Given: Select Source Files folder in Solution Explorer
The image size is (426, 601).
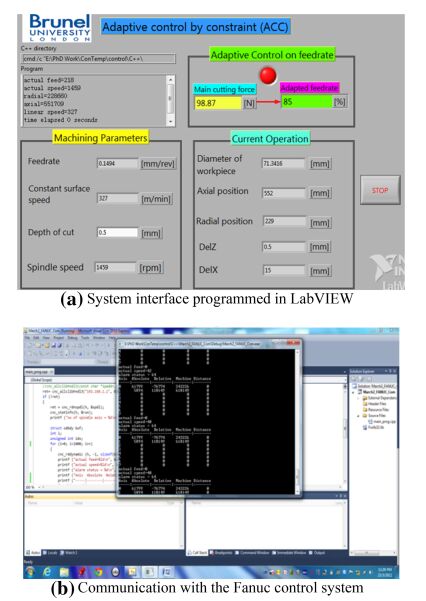Looking at the screenshot, I should [373, 415].
